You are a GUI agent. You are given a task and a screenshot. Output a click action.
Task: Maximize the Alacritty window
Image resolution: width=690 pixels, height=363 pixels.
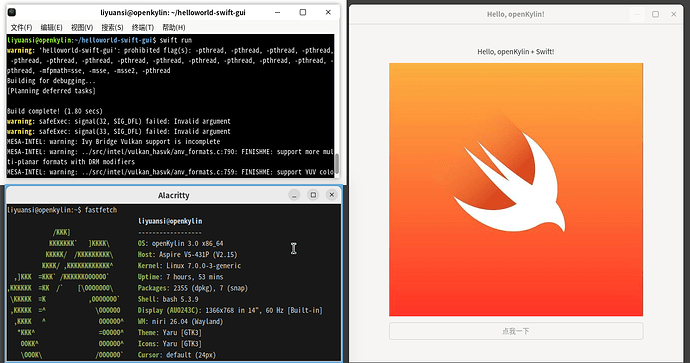click(x=313, y=194)
